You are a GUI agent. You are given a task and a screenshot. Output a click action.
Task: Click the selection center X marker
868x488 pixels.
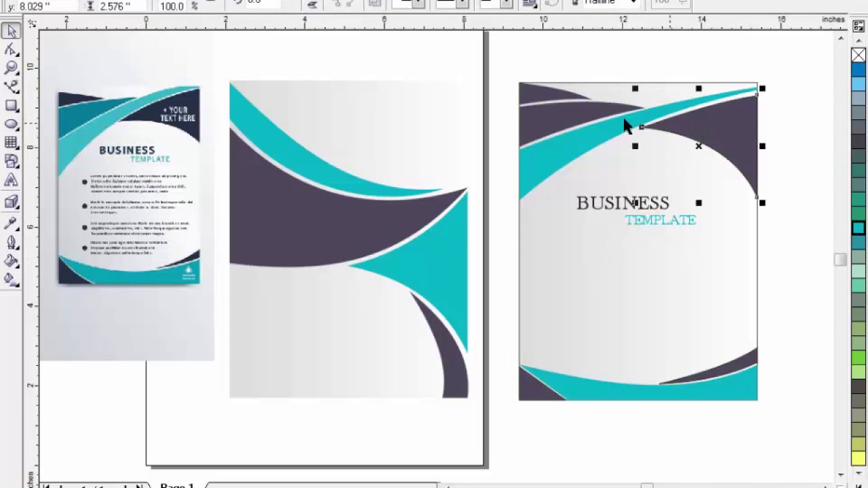tap(698, 146)
